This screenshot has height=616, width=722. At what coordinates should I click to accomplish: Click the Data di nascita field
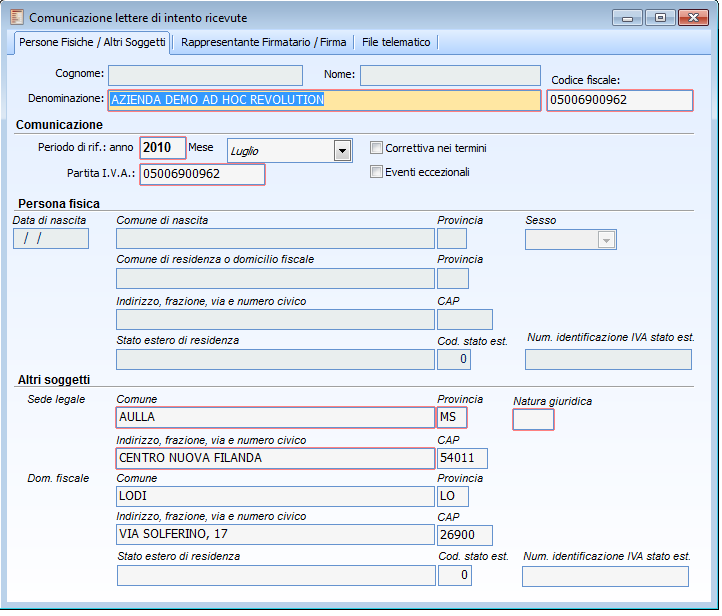coord(51,239)
